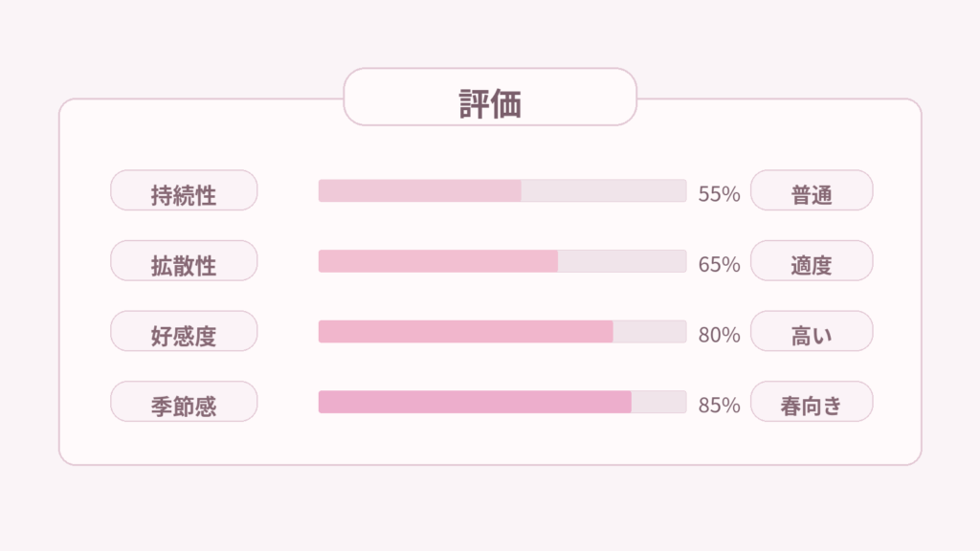The height and width of the screenshot is (551, 980).
Task: Click unfilled portion of 持続性 bar
Action: point(604,190)
